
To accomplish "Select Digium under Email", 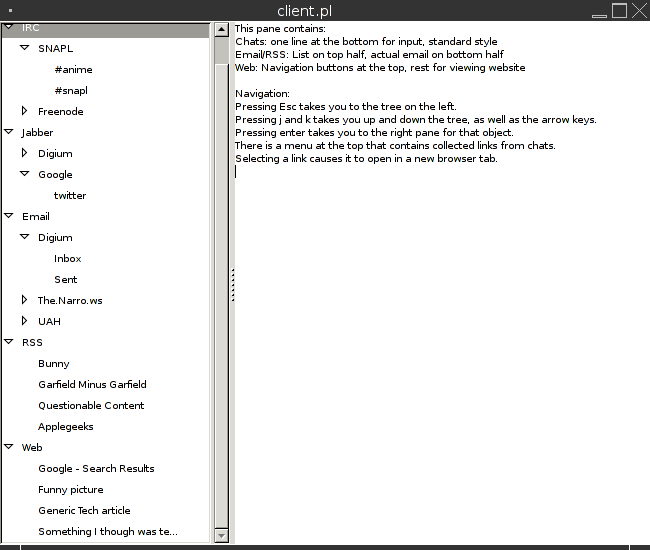I will click(x=55, y=237).
